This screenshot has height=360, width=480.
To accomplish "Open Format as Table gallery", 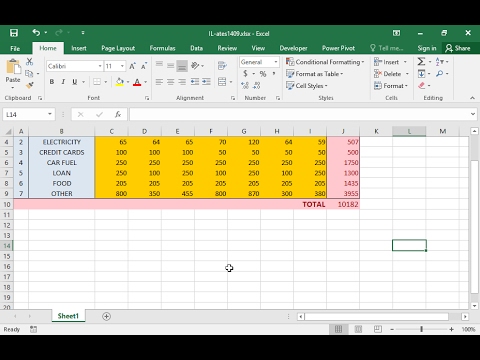I will point(315,74).
